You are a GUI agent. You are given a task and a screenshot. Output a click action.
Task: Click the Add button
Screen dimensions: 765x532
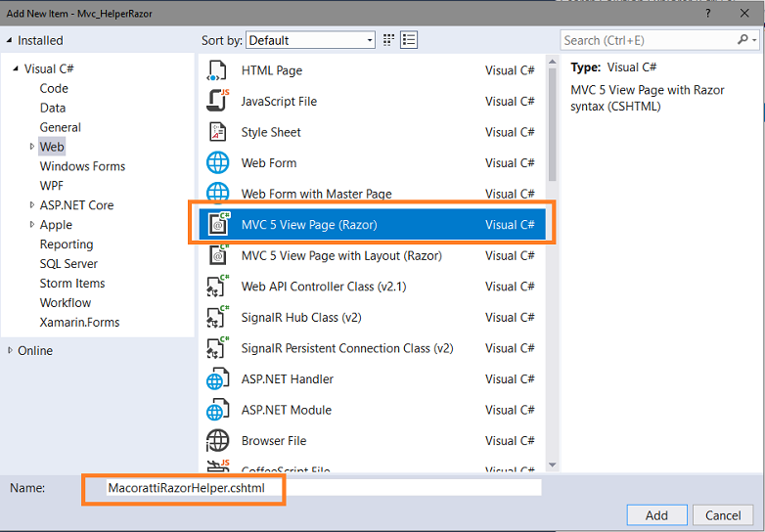click(656, 515)
